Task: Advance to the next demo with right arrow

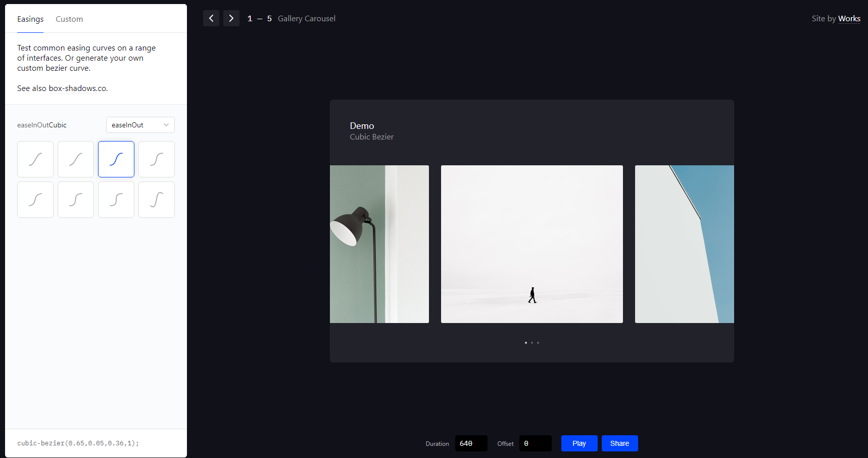Action: point(231,18)
